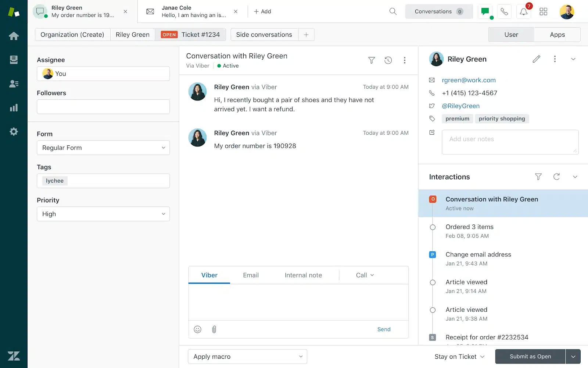Open the notifications bell with 7 alerts
Image resolution: width=588 pixels, height=368 pixels.
click(523, 11)
